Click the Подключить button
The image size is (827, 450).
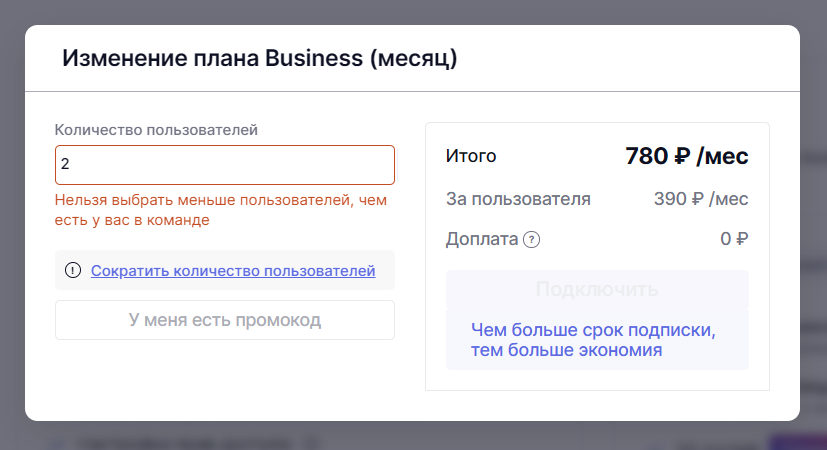[x=597, y=290]
